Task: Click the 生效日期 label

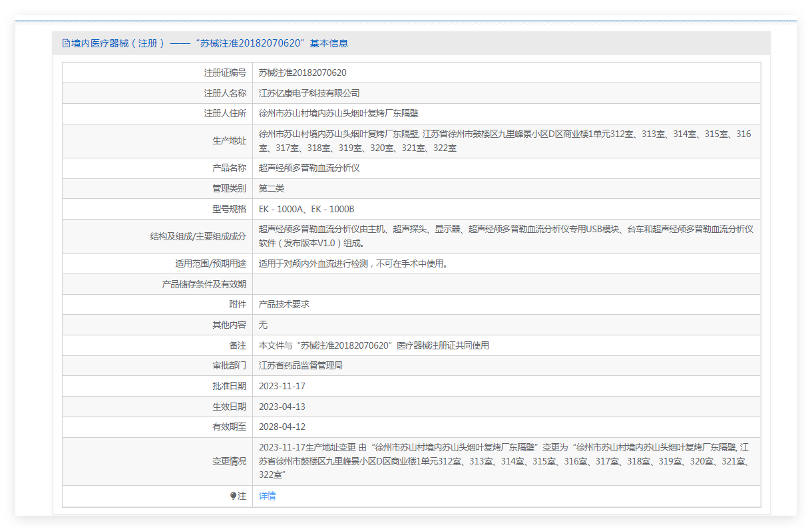Action: click(229, 407)
